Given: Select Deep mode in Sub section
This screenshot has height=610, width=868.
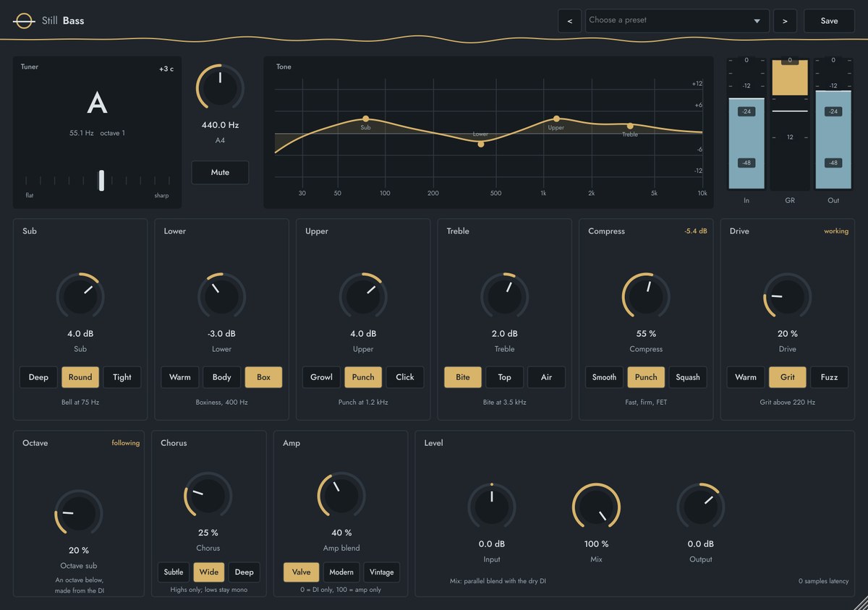Looking at the screenshot, I should click(x=38, y=377).
